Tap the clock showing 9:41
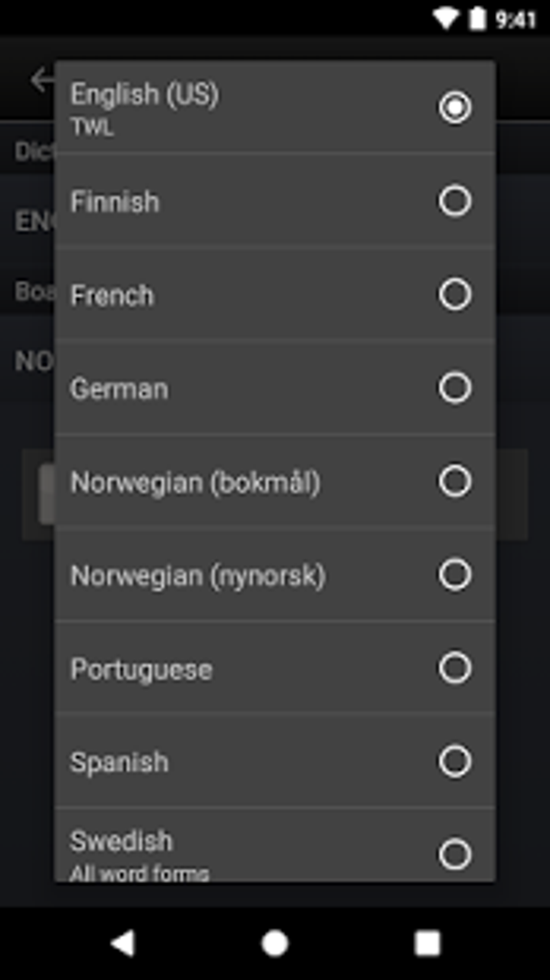Viewport: 550px width, 980px height. pyautogui.click(x=515, y=20)
